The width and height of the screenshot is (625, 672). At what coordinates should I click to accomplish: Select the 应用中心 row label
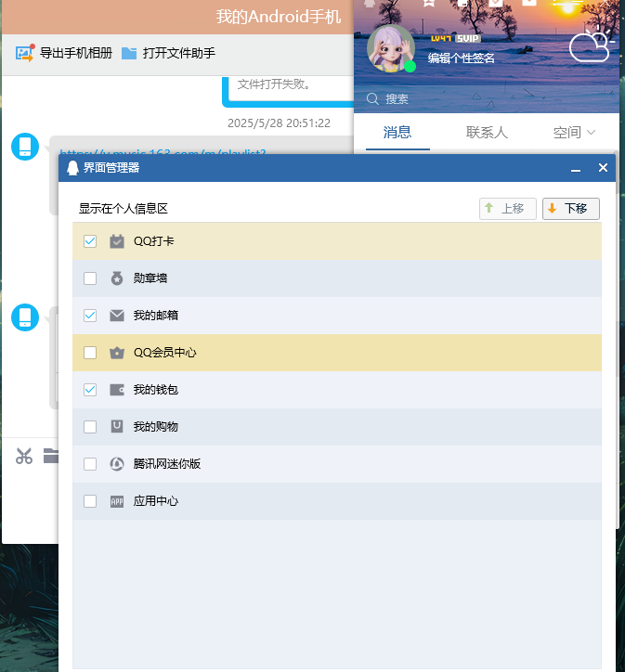coord(156,501)
